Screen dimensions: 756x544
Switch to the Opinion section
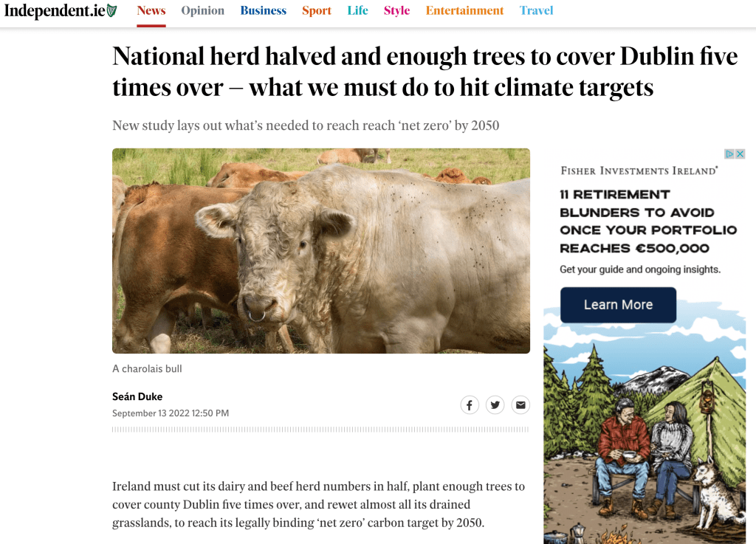pos(203,11)
